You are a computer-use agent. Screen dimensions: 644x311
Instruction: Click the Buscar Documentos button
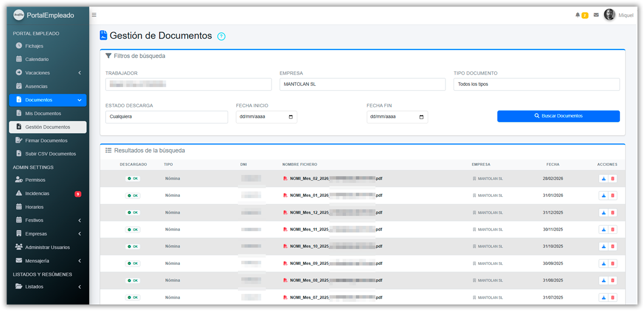coord(558,116)
